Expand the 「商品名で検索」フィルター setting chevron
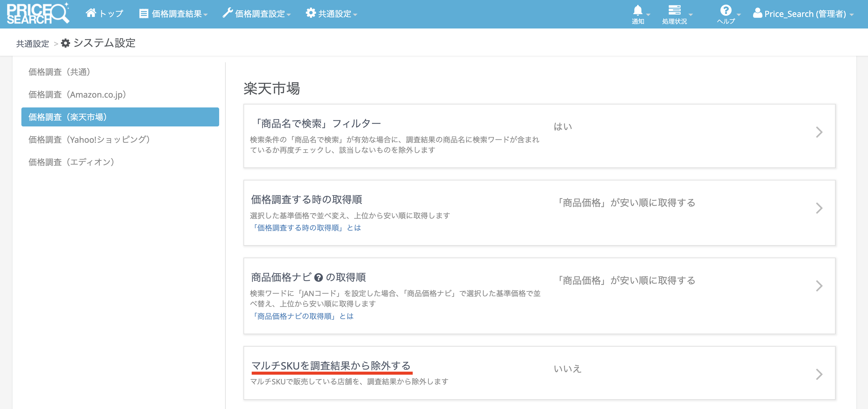Image resolution: width=868 pixels, height=409 pixels. point(819,132)
